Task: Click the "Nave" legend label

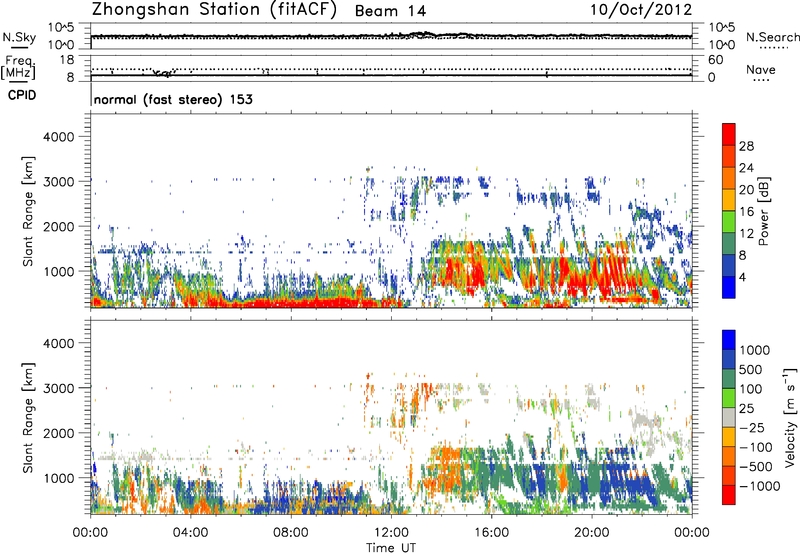Action: pos(761,69)
